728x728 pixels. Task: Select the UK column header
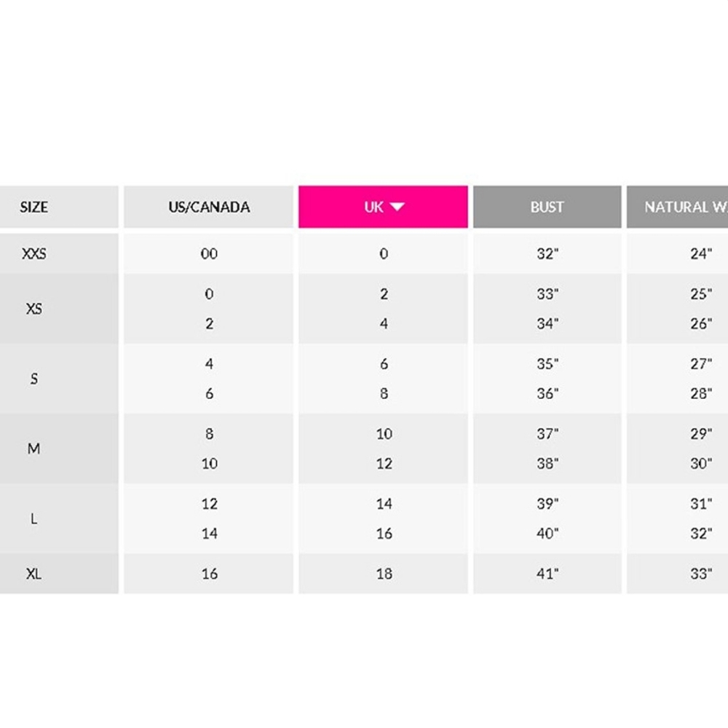coord(374,207)
